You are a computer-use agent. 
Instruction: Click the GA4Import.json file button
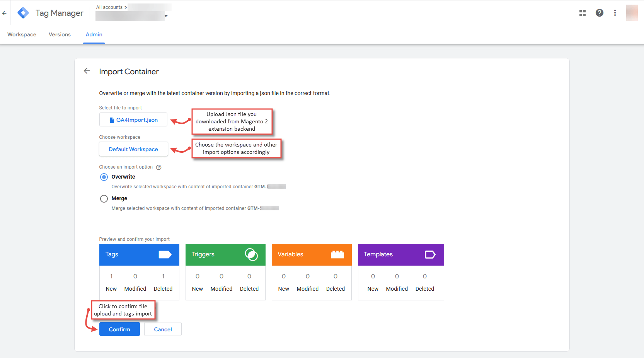tap(133, 120)
